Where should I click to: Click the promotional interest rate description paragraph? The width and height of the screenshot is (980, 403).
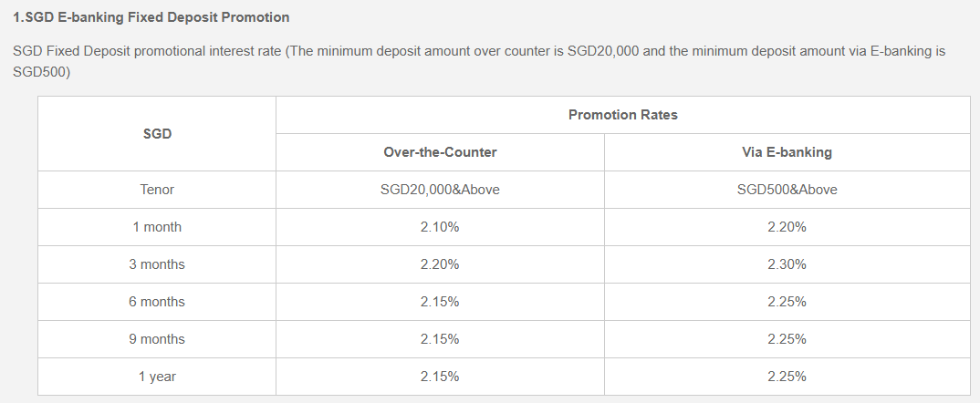479,61
